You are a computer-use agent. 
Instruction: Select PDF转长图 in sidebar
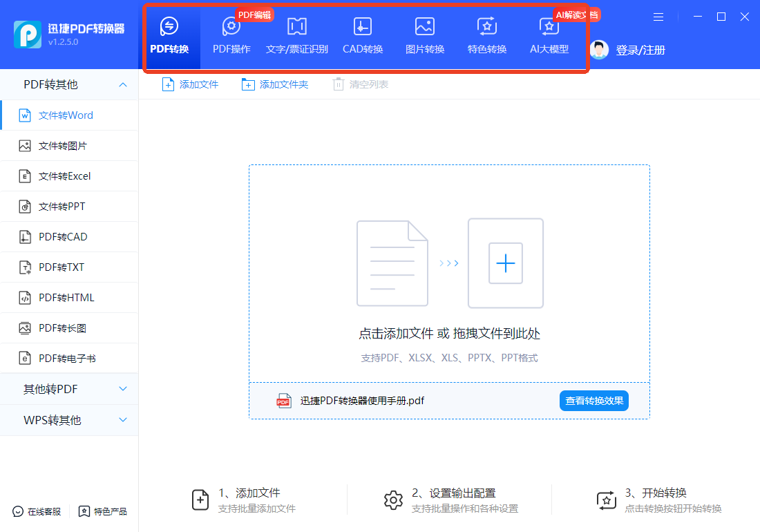point(69,328)
